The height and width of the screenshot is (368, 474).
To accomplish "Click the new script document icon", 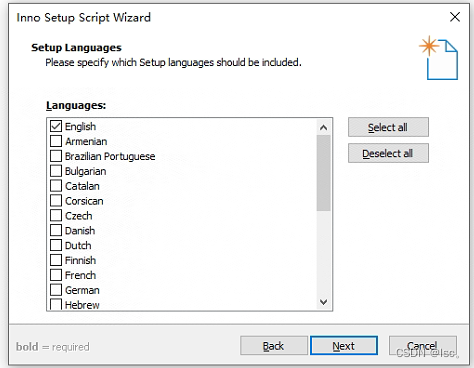I will (x=439, y=58).
